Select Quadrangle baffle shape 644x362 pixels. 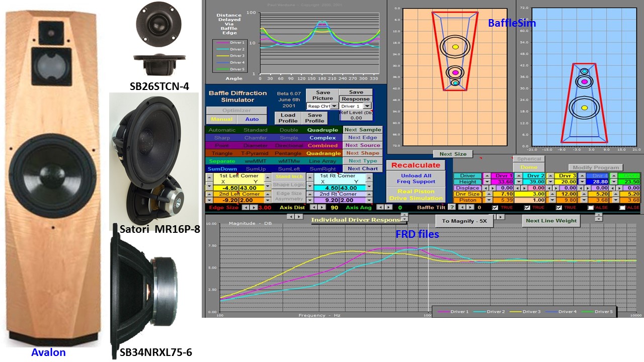[x=323, y=153]
